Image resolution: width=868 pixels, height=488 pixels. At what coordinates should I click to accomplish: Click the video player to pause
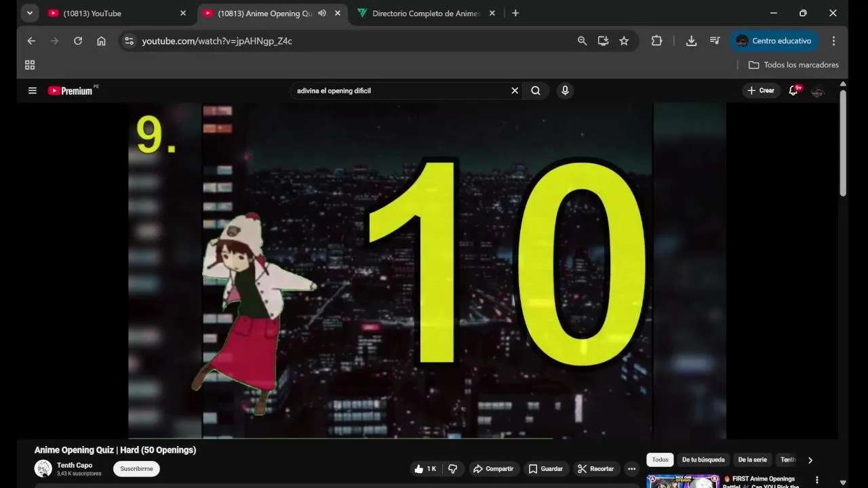tap(427, 270)
